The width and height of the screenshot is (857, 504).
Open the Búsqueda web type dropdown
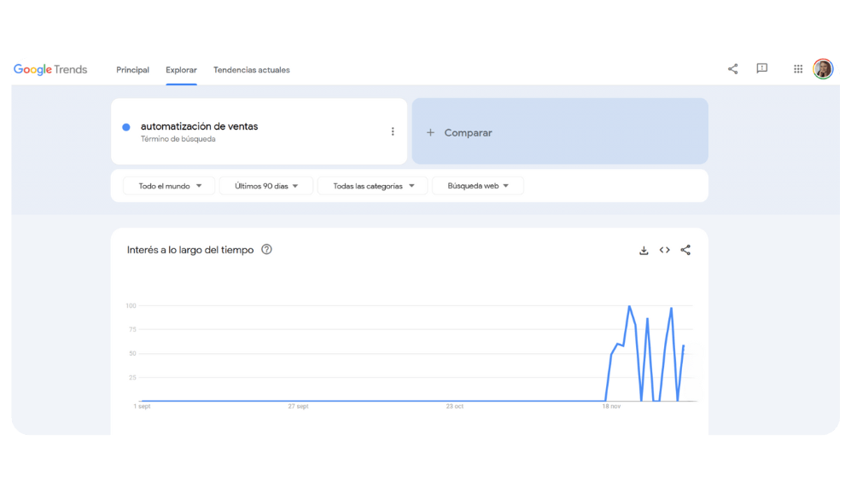478,186
